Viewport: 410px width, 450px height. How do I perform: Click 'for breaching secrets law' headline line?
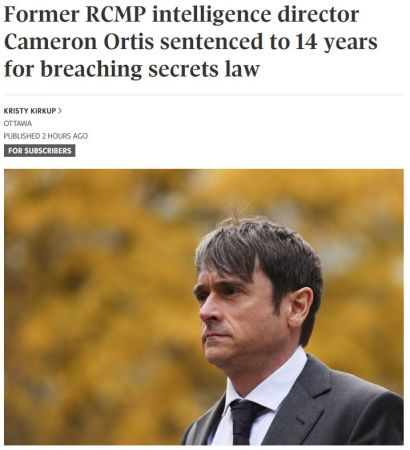tap(132, 70)
